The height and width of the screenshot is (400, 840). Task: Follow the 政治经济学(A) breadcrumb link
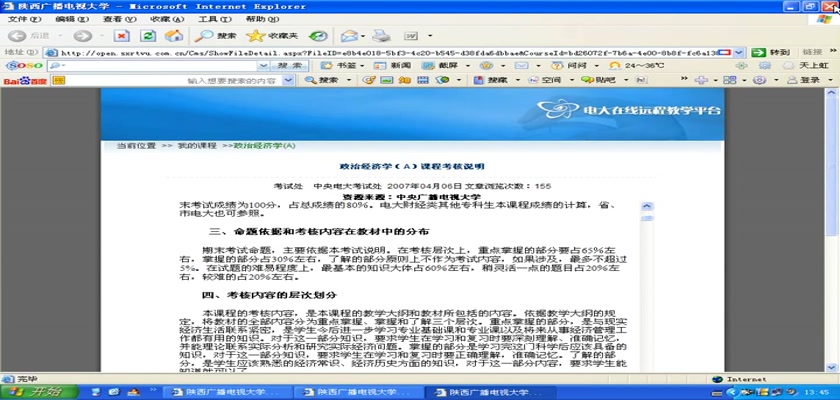click(265, 146)
